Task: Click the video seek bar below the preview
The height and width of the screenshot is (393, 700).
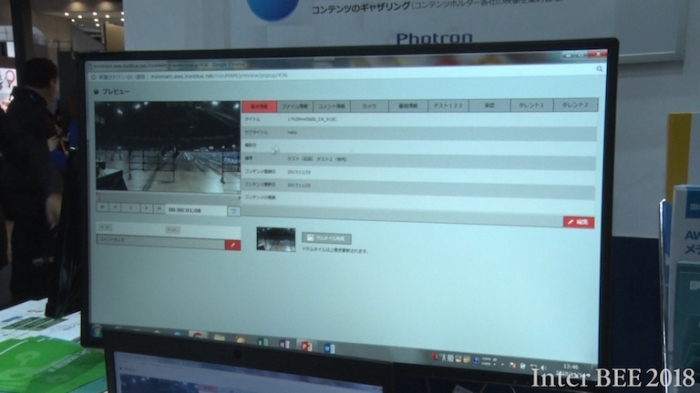Action: (x=168, y=197)
